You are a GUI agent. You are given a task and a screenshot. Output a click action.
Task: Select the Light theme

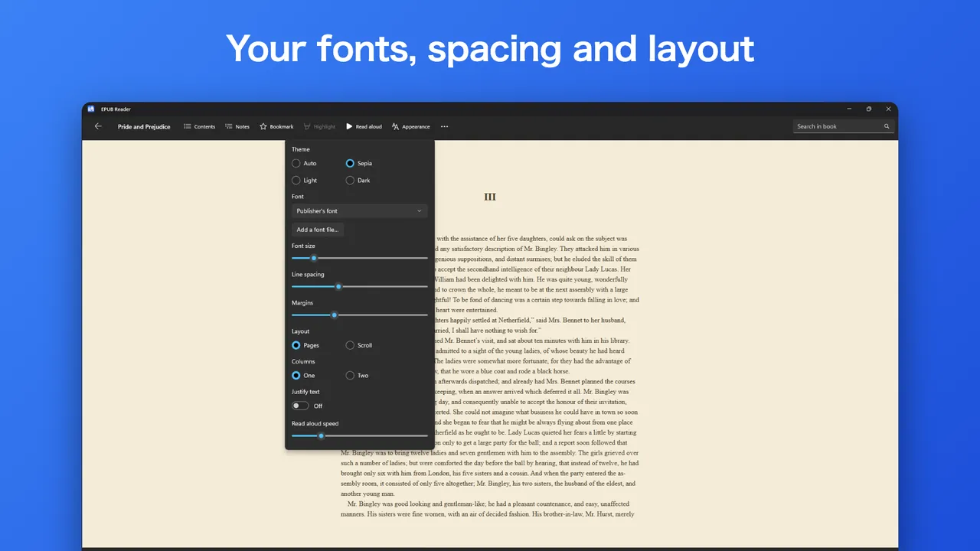(x=304, y=181)
